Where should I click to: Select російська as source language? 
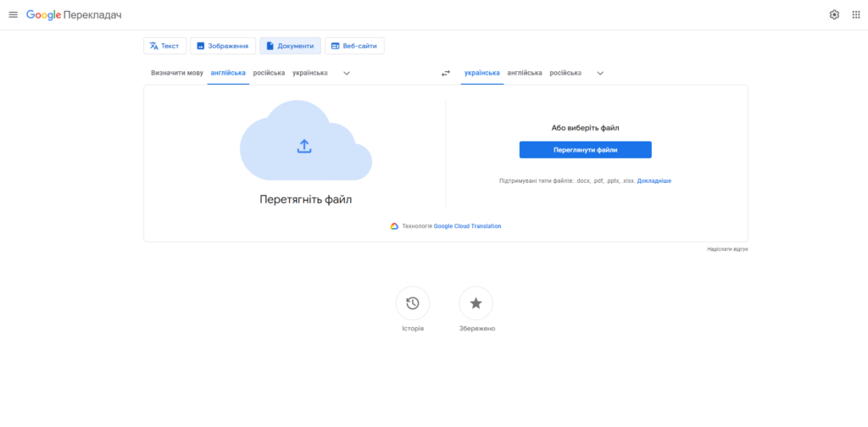(269, 73)
